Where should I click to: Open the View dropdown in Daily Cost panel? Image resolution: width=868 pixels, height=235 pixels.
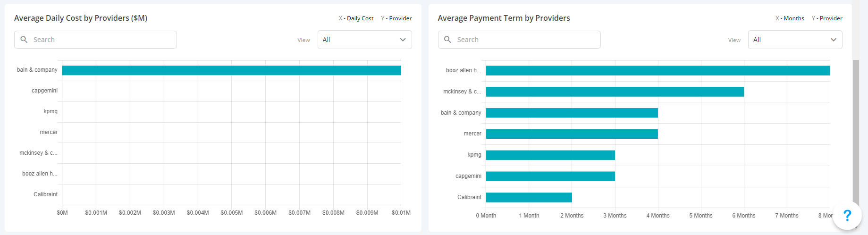tap(364, 40)
